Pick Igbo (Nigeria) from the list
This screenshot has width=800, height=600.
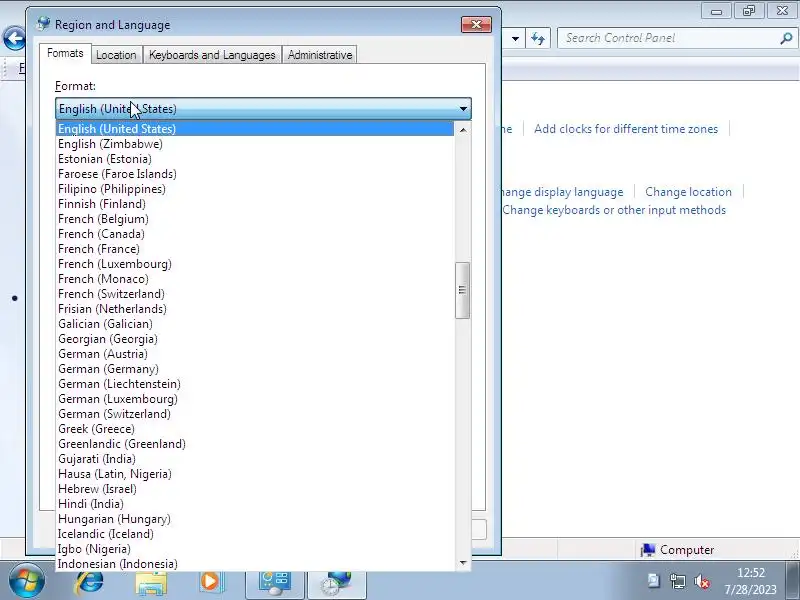tap(254, 549)
